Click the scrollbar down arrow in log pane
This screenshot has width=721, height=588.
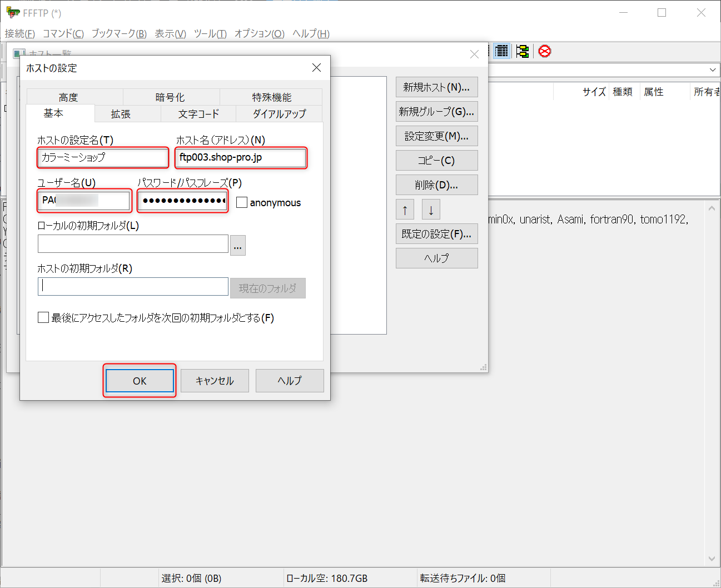(712, 559)
